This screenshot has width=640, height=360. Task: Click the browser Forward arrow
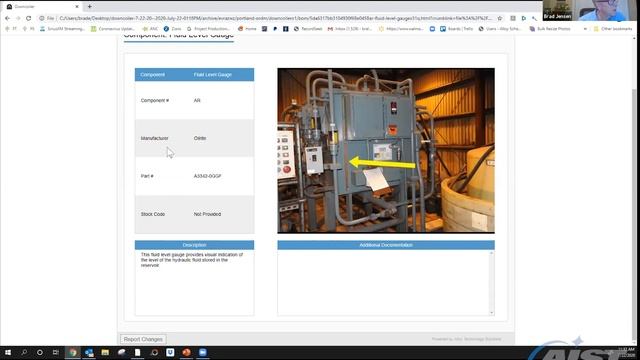click(18, 18)
